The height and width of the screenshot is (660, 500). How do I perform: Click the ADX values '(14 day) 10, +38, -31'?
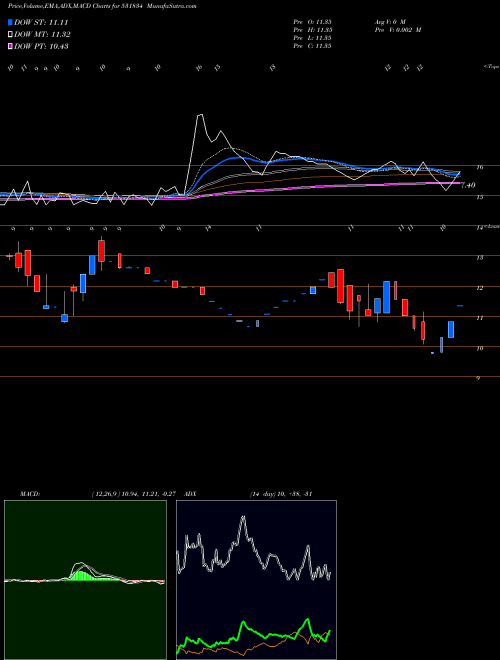click(280, 493)
